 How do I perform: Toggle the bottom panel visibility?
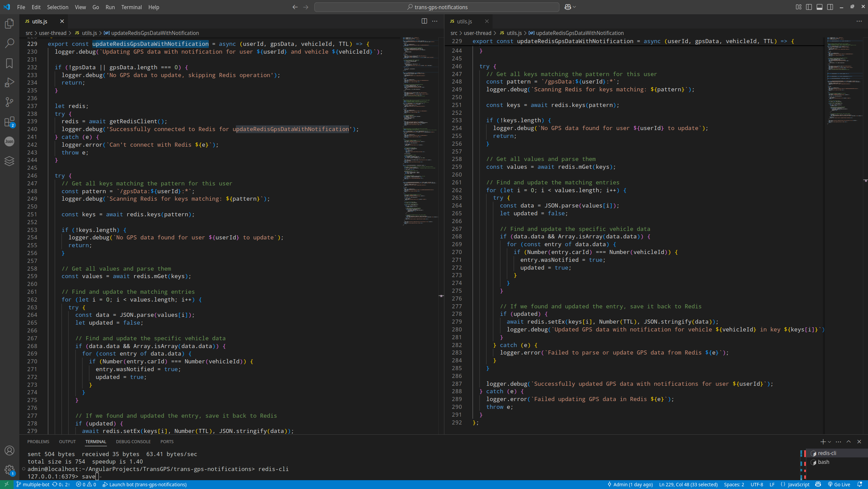tap(819, 7)
